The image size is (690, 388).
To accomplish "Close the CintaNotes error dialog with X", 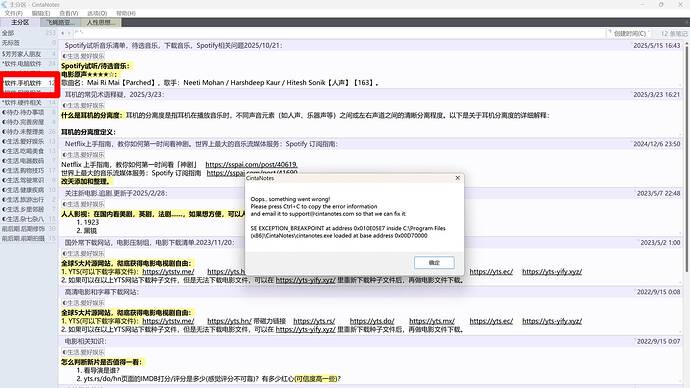I will 458,178.
